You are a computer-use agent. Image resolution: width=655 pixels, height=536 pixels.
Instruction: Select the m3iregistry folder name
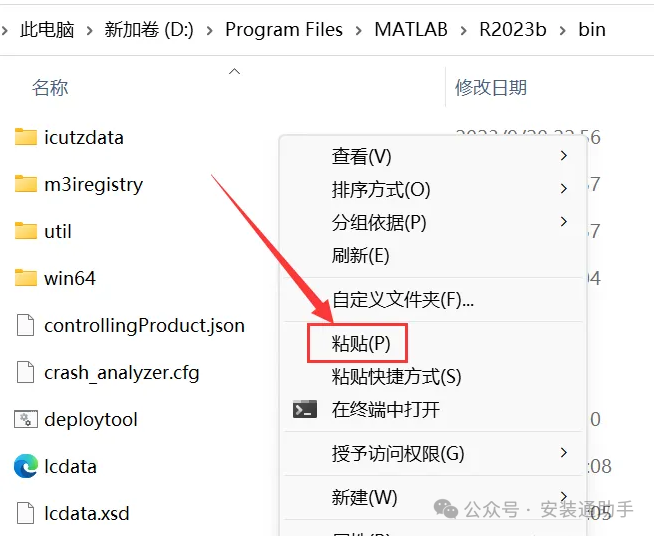(94, 185)
